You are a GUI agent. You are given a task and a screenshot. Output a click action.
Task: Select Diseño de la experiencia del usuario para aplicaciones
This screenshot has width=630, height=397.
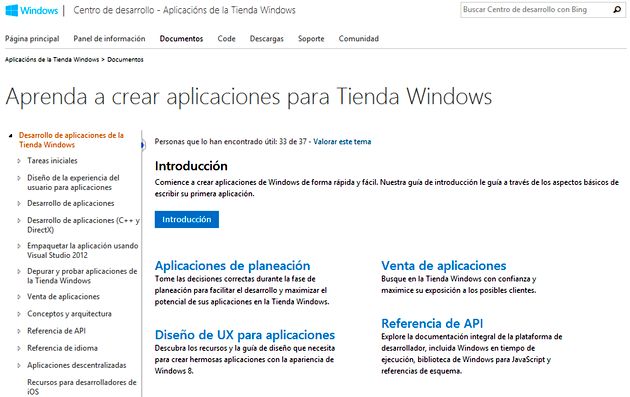coord(74,182)
